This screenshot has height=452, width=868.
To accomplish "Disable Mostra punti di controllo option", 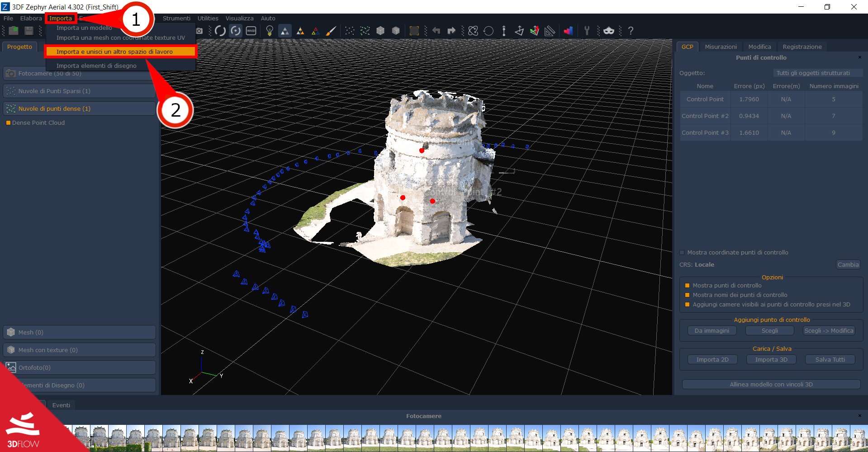I will click(x=688, y=285).
